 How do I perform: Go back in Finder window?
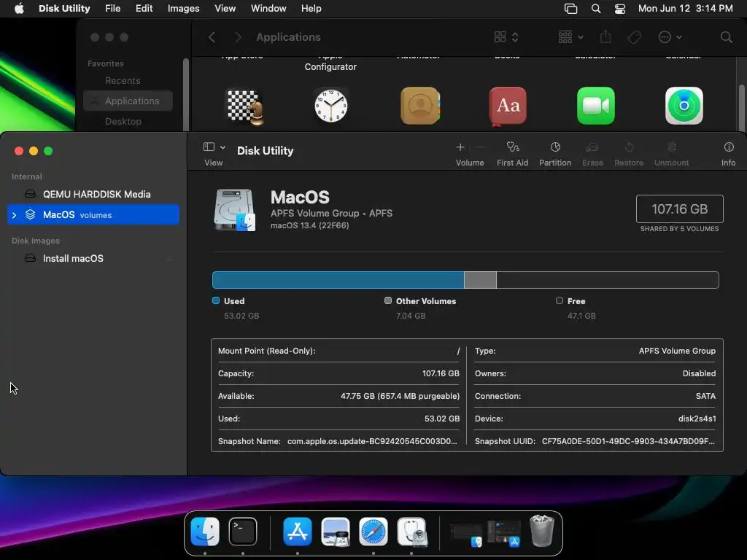tap(212, 37)
